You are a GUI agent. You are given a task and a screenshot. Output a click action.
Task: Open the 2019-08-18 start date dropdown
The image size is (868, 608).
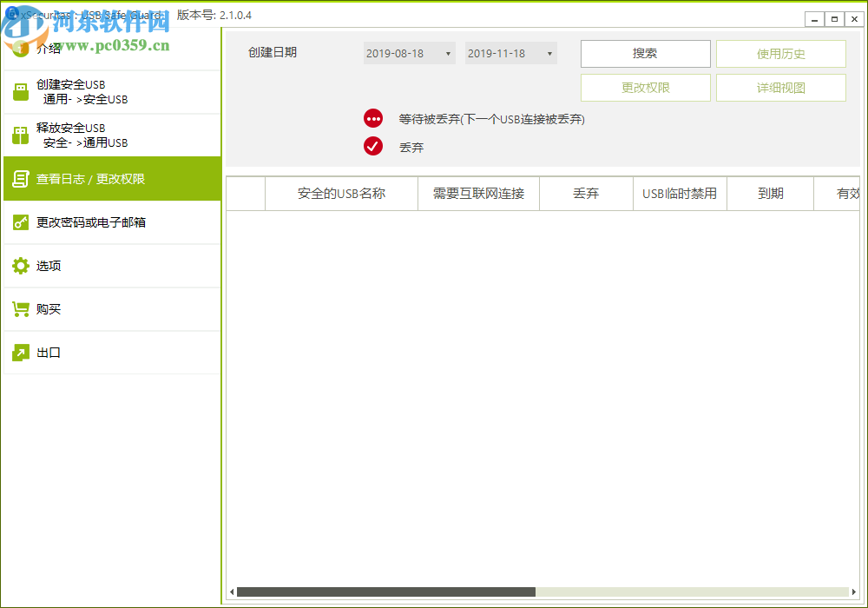(x=408, y=53)
